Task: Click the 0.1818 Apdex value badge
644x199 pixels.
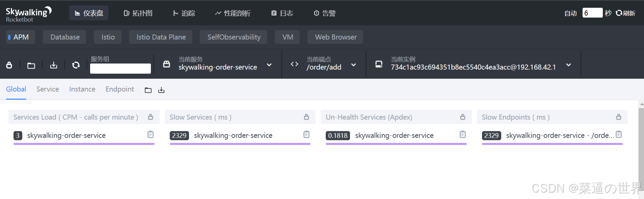Action: 338,135
